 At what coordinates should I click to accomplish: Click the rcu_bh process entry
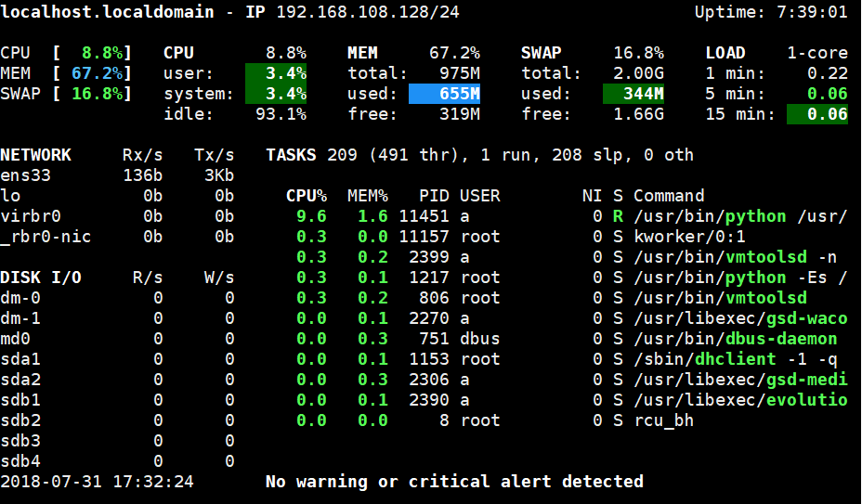pyautogui.click(x=663, y=420)
